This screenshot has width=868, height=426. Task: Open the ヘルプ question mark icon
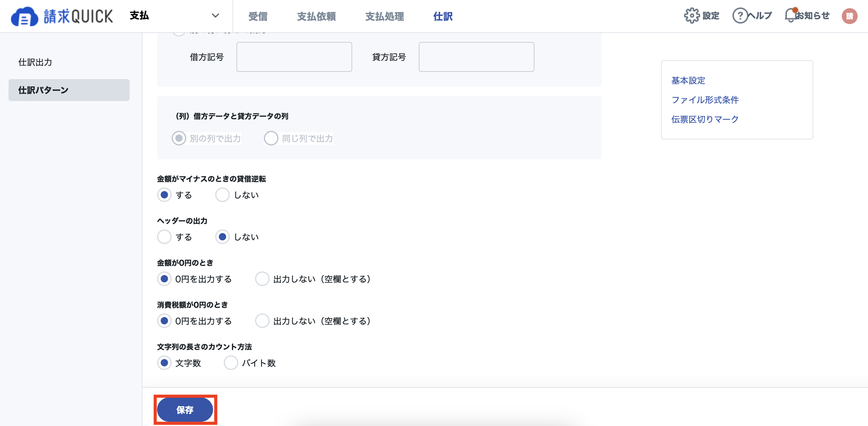tap(740, 16)
